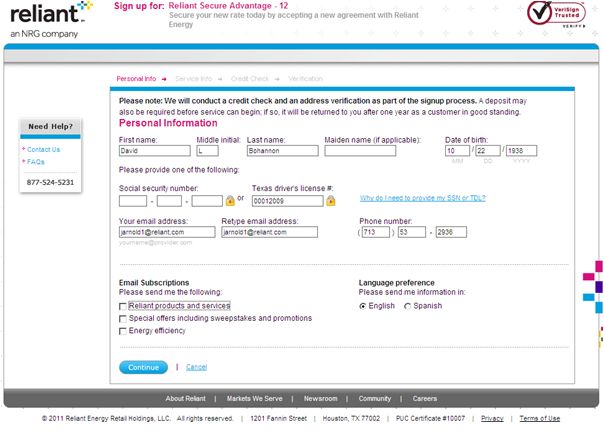Click the Cancel link
This screenshot has width=604, height=448.
point(196,367)
